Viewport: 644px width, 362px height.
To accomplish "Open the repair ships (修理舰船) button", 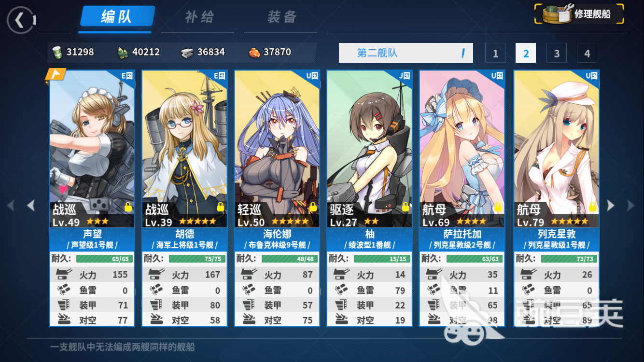I will [x=579, y=14].
